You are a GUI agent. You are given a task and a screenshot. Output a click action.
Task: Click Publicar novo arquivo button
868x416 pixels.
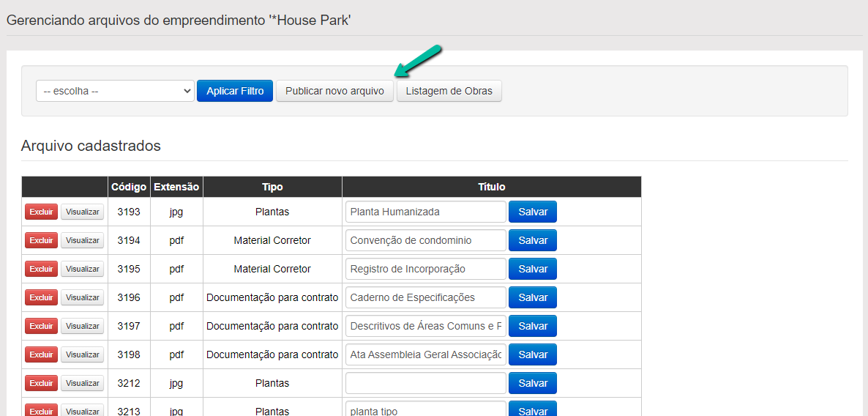click(x=334, y=91)
